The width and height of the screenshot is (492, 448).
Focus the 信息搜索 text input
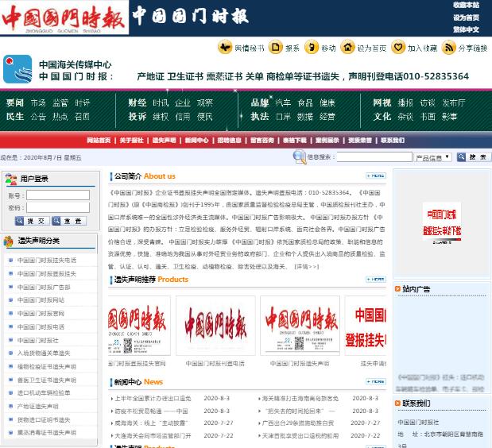pos(374,156)
